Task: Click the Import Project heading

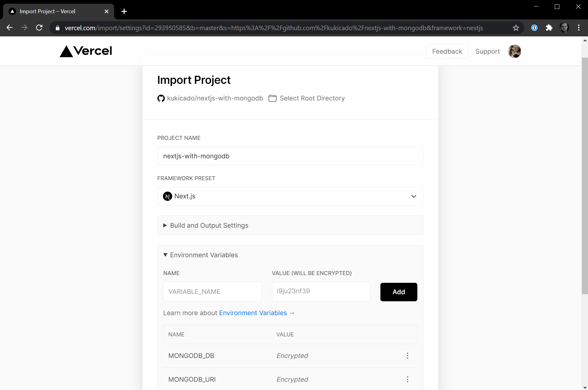Action: point(194,80)
